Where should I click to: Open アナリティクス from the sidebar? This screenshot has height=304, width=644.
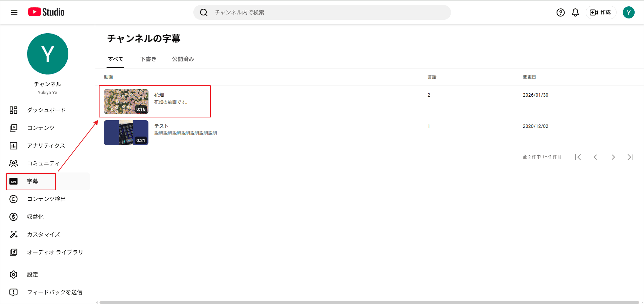(46, 145)
